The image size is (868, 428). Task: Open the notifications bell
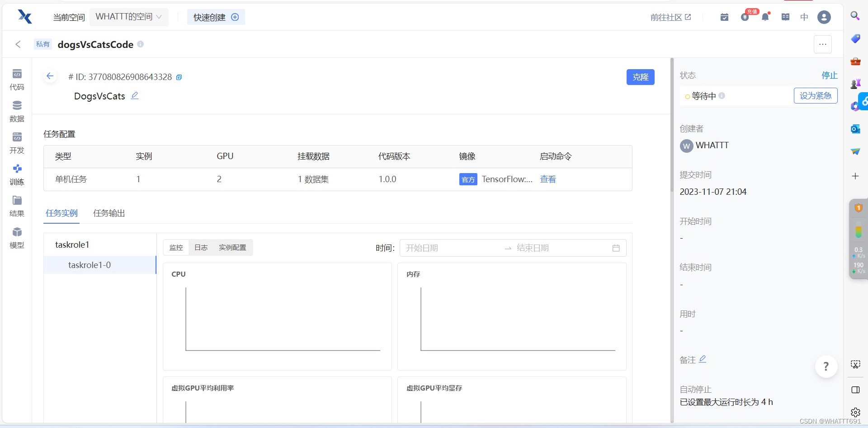765,17
